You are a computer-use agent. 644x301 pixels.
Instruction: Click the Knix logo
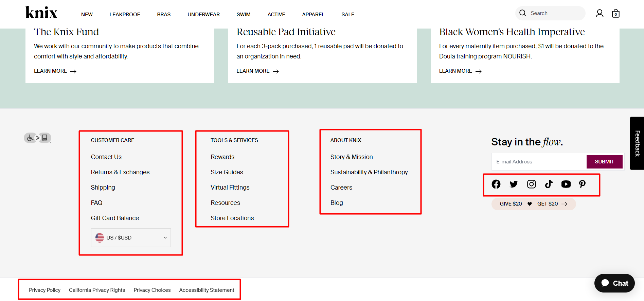tap(41, 13)
